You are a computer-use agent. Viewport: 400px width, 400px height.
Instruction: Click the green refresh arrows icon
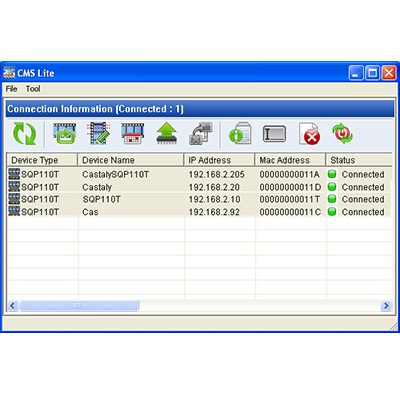tap(24, 134)
